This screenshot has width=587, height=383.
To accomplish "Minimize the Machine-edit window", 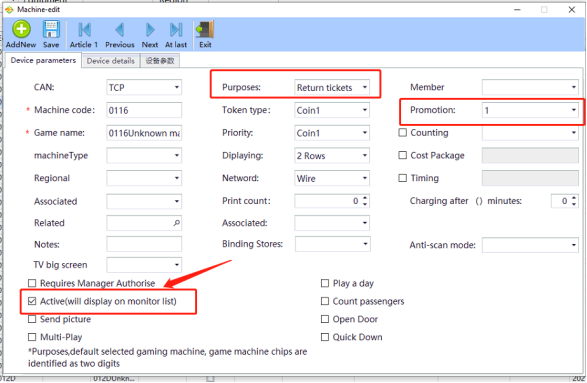I will coord(517,10).
